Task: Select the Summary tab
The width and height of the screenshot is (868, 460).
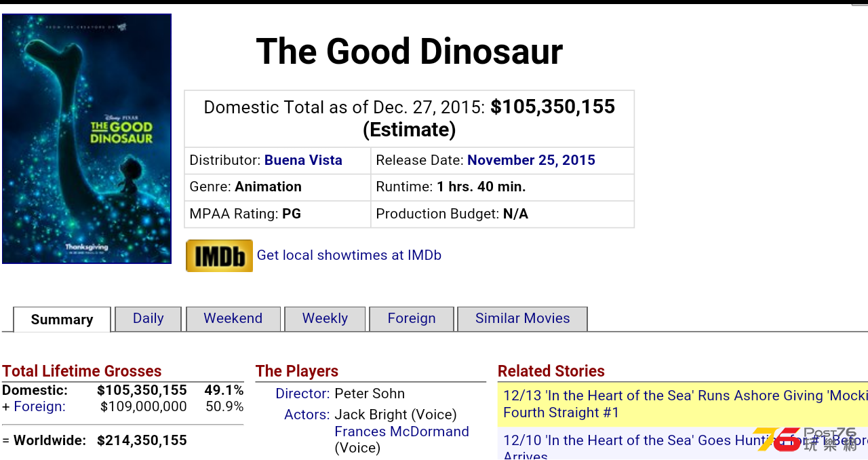Action: click(62, 320)
